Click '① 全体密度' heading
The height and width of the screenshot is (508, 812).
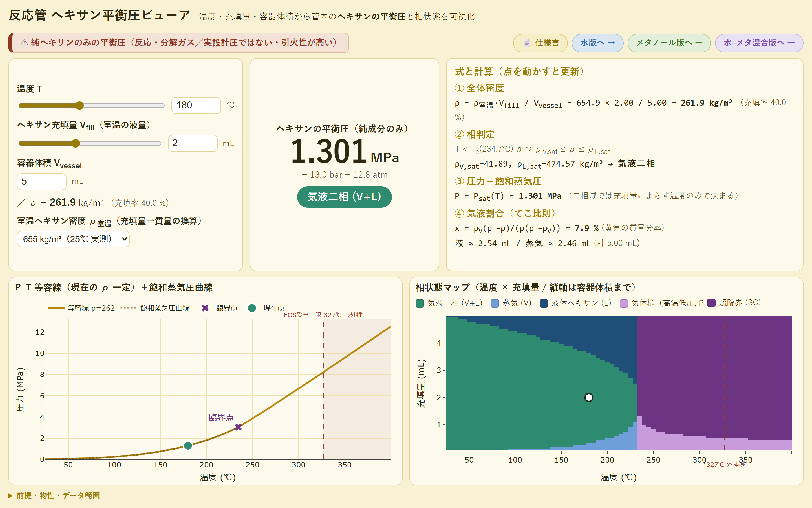[479, 88]
